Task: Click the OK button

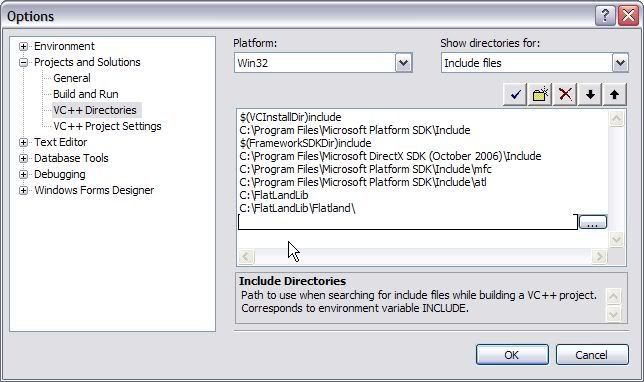Action: [512, 354]
